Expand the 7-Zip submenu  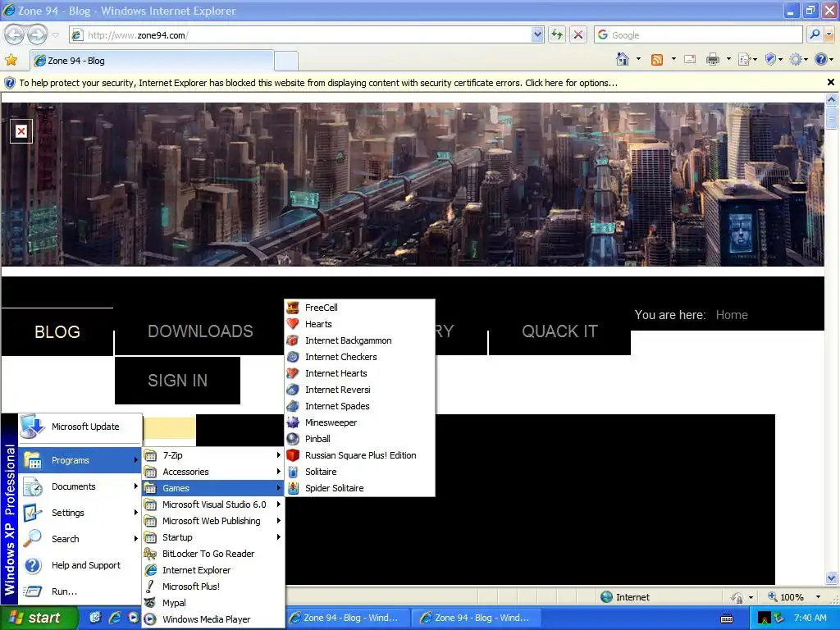point(213,455)
